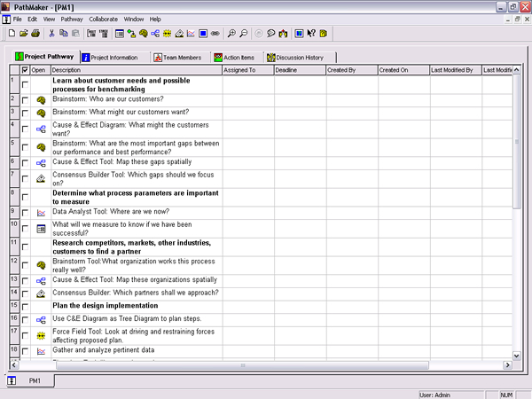
Task: Click the team members people toolbar icon
Action: click(283, 34)
